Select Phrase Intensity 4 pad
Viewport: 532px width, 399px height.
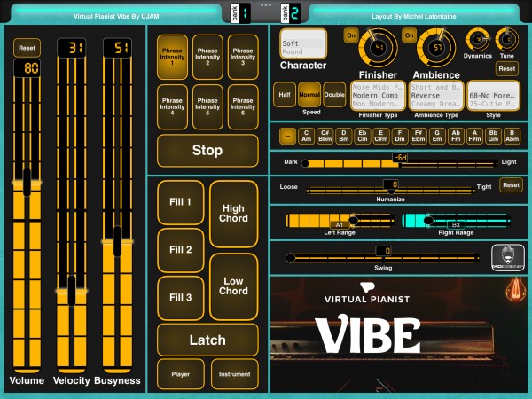click(x=172, y=107)
